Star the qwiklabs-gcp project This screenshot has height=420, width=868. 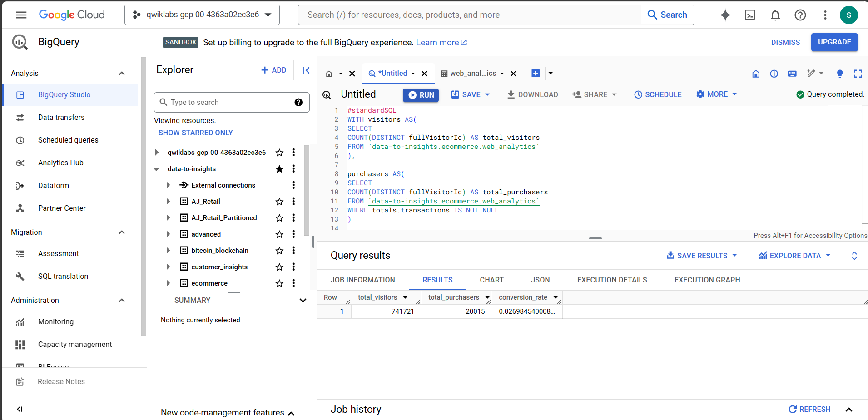point(279,153)
